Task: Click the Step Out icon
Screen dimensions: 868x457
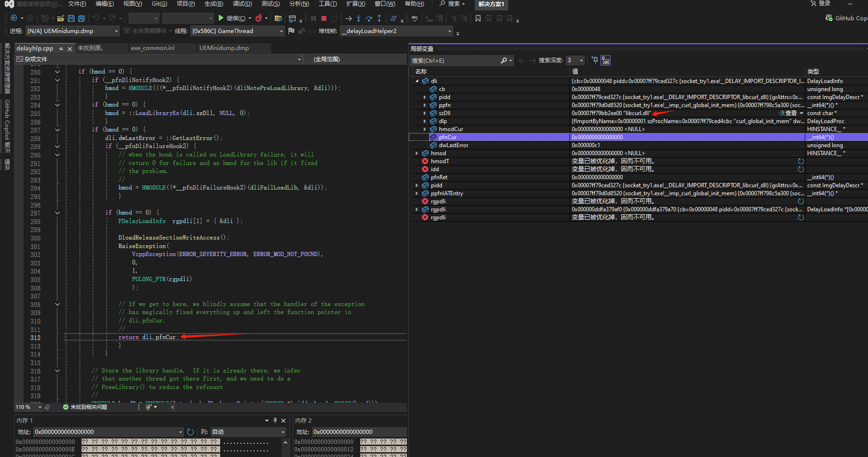Action: 379,18
